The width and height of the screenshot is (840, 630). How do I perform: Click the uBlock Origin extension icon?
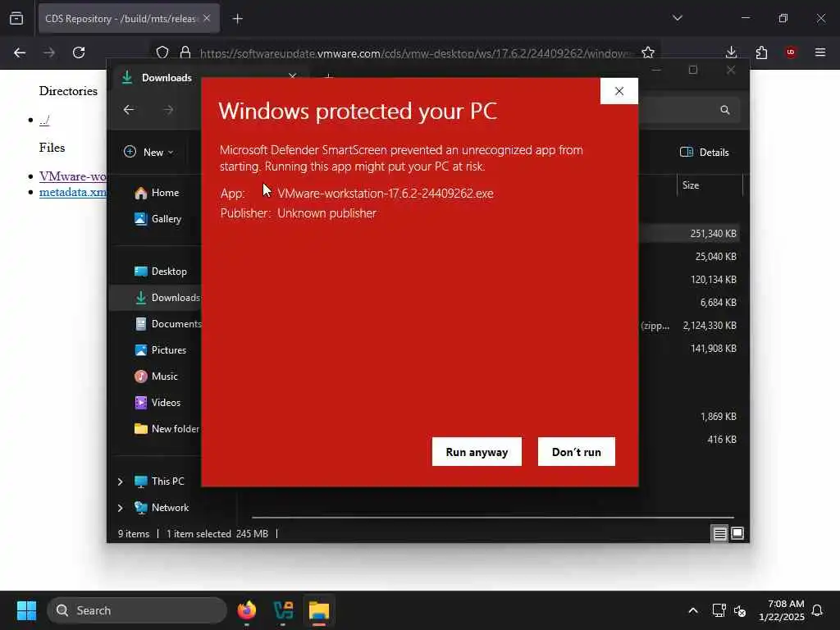click(x=791, y=52)
